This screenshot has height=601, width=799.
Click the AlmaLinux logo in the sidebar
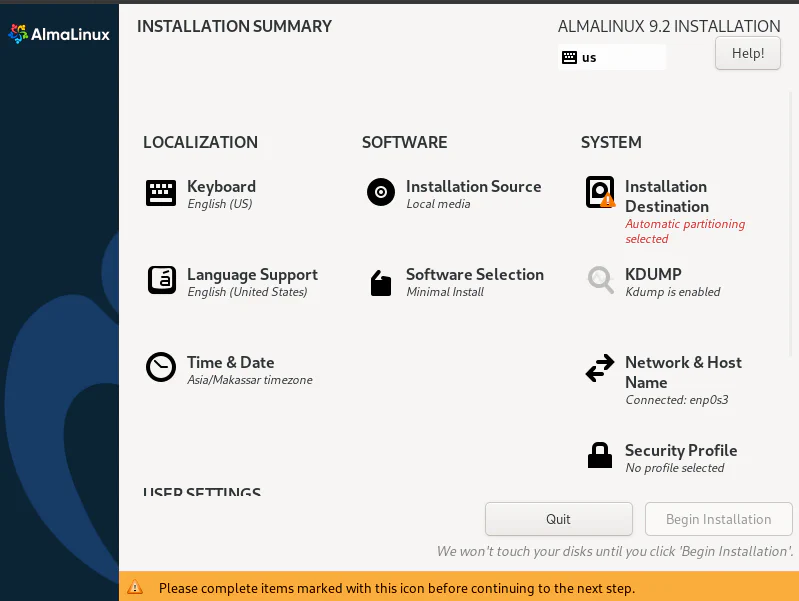tap(59, 34)
